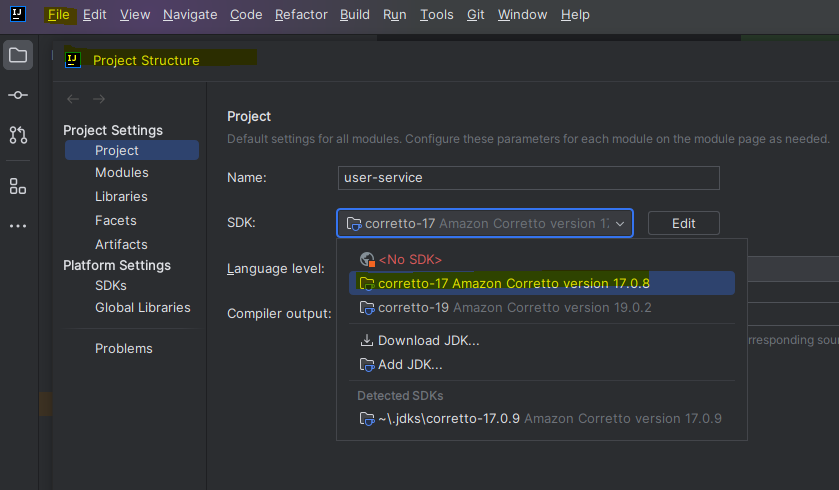The image size is (839, 490).
Task: Open the Refactor menu
Action: tap(301, 14)
